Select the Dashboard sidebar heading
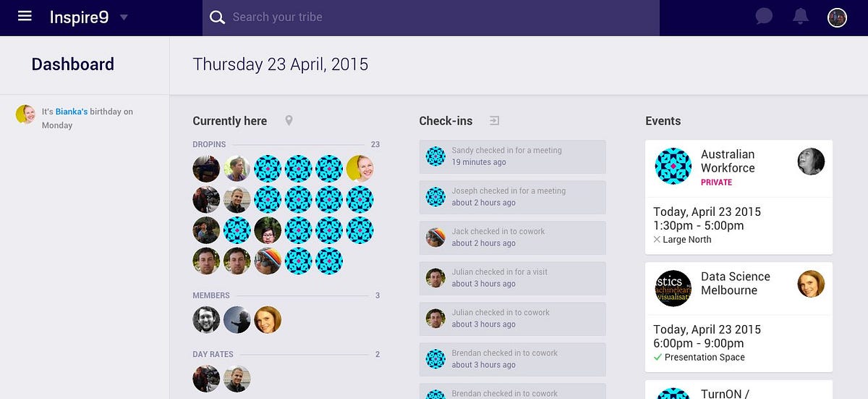This screenshot has height=399, width=868. (73, 64)
